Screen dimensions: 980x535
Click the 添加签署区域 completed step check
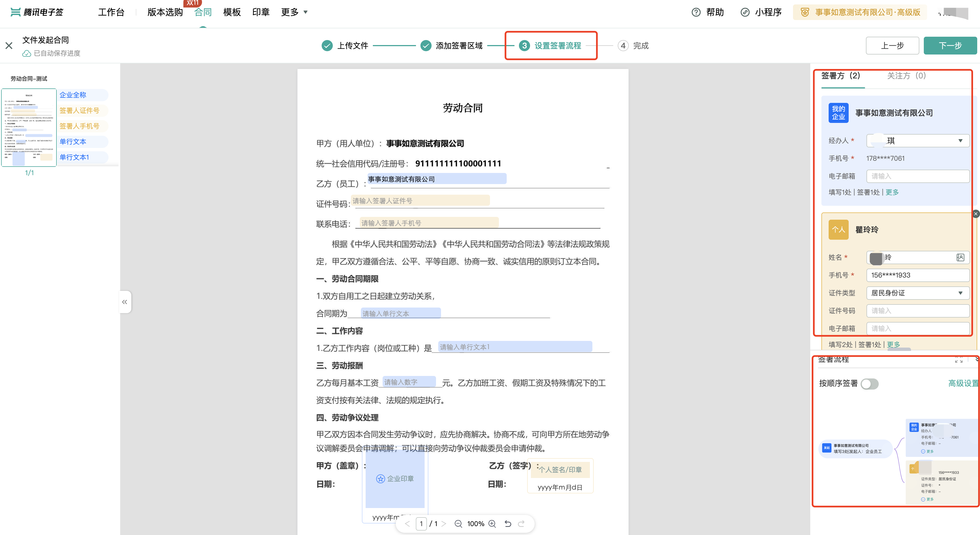tap(426, 46)
